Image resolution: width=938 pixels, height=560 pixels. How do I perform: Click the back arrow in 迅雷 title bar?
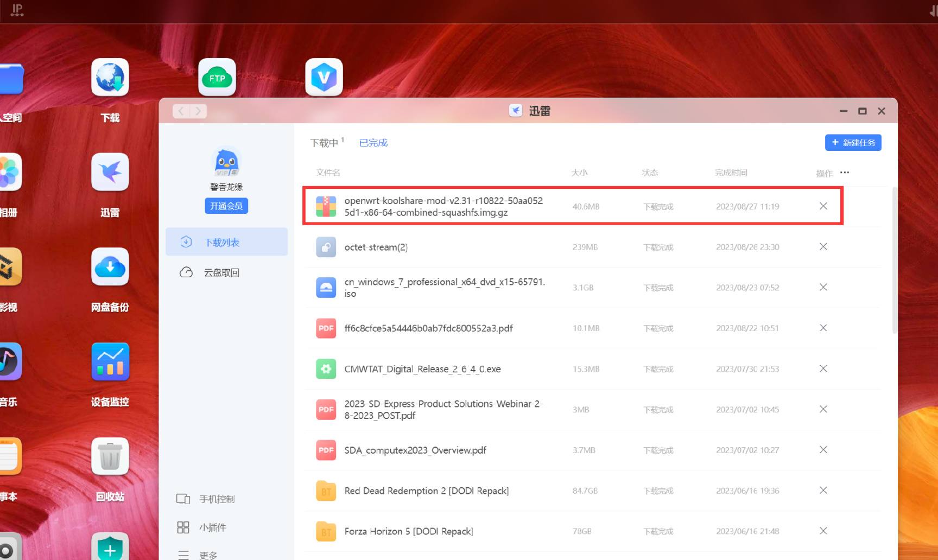pos(181,111)
